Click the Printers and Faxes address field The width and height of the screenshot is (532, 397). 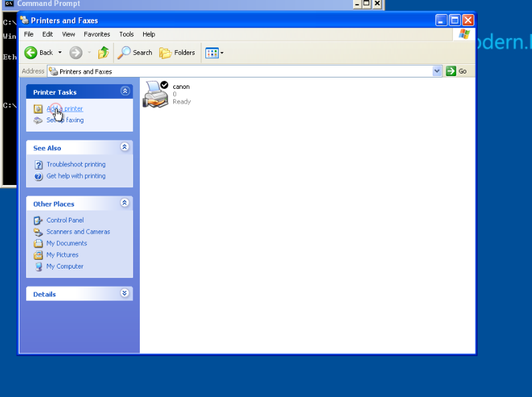pos(241,72)
